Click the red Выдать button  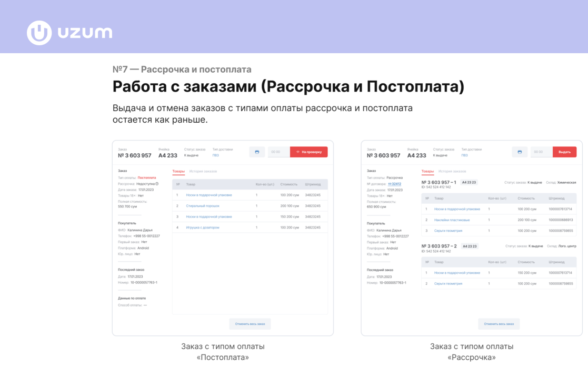(564, 152)
